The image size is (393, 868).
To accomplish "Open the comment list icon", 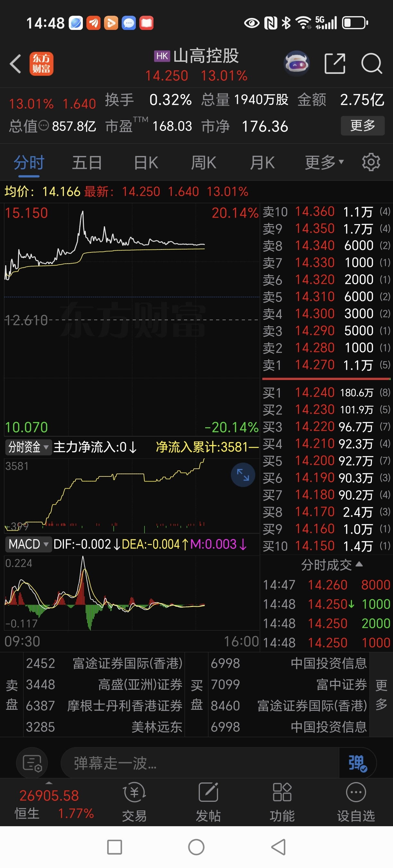I will [x=32, y=763].
